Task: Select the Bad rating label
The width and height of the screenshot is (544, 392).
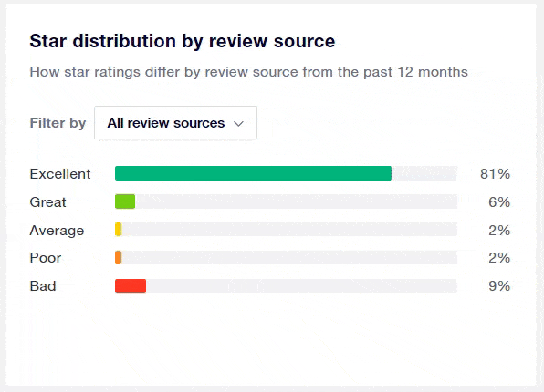Action: [x=43, y=286]
